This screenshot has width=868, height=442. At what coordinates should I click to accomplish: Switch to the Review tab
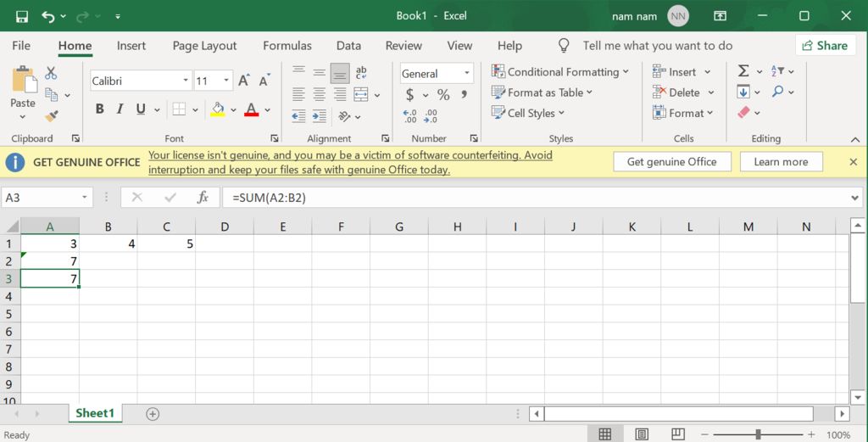403,46
